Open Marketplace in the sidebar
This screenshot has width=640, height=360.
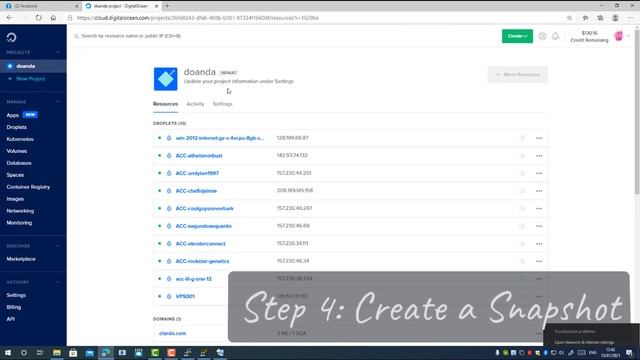point(21,259)
